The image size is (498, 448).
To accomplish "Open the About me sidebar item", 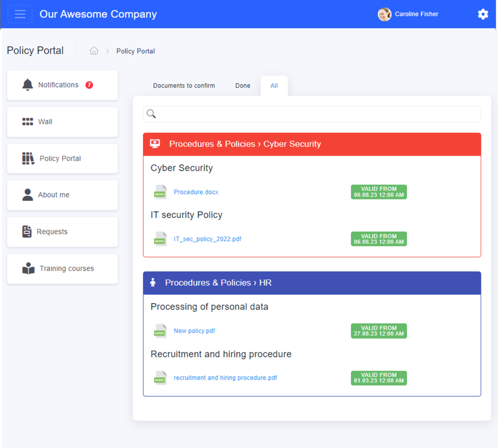I will [x=62, y=195].
